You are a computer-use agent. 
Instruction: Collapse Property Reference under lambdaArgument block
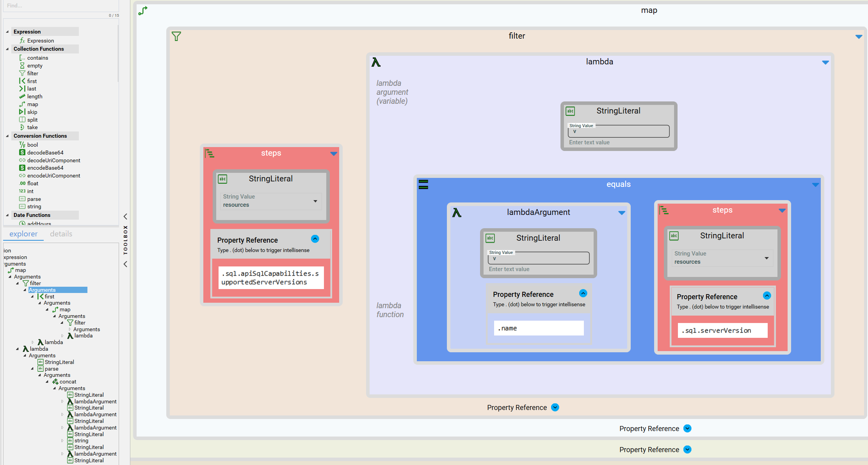click(x=583, y=293)
